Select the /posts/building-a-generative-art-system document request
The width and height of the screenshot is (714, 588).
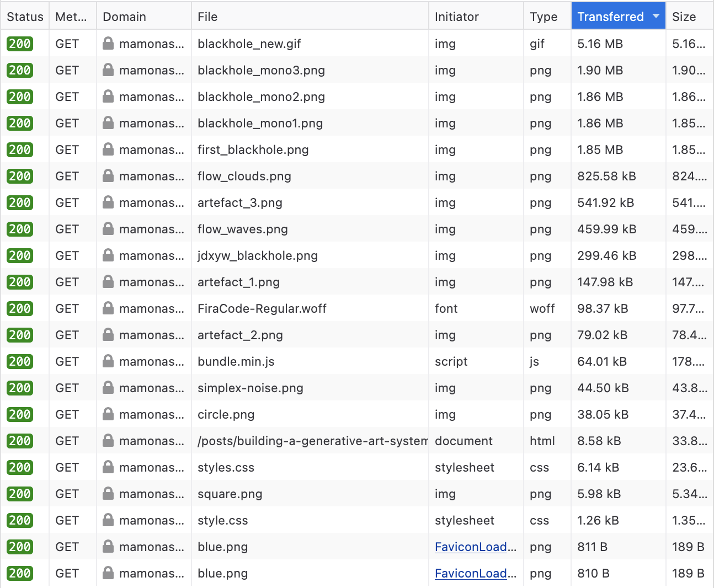coord(312,441)
